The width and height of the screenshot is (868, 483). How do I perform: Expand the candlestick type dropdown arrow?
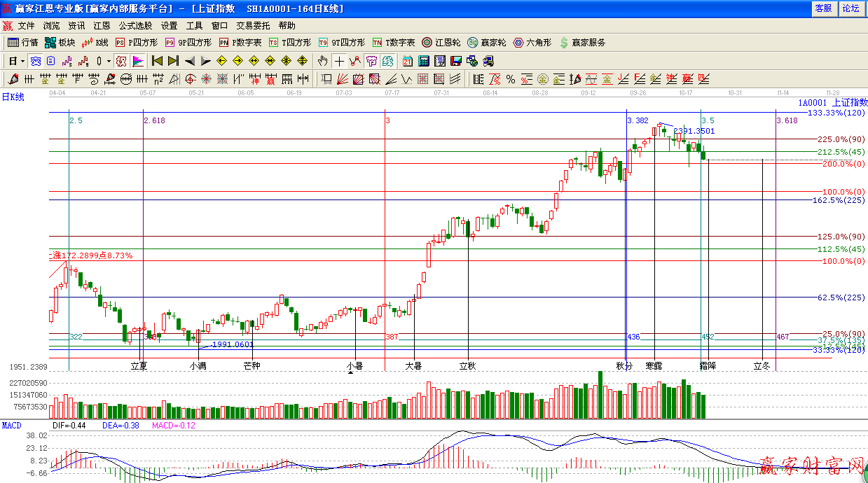click(x=109, y=61)
